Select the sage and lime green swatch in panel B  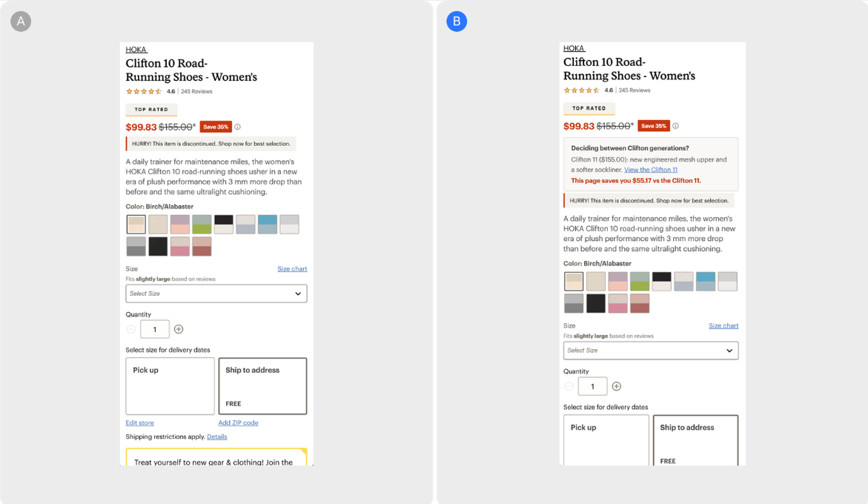pos(640,281)
